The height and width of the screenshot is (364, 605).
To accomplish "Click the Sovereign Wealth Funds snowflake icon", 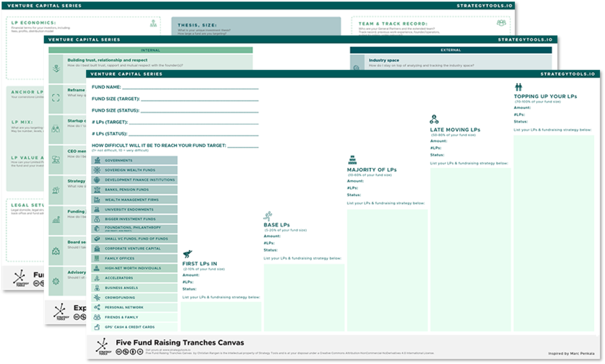I will 97,170.
